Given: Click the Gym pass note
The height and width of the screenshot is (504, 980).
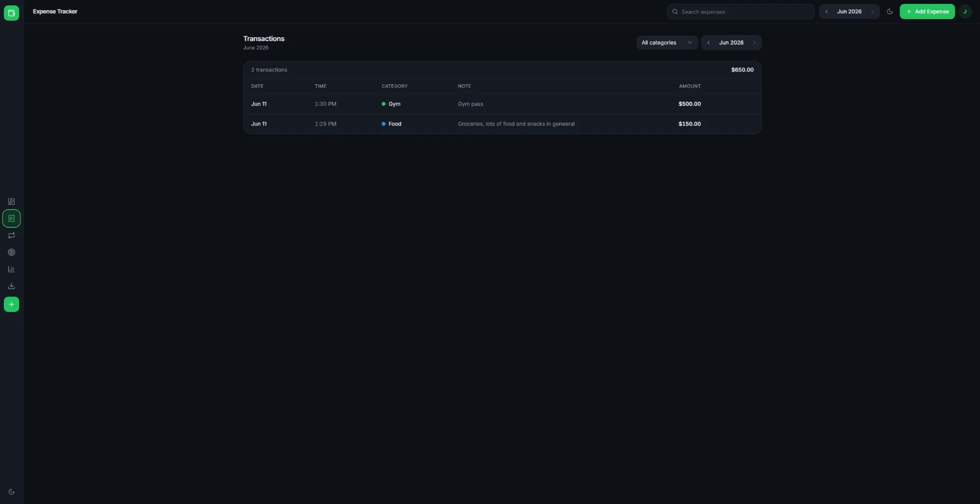Looking at the screenshot, I should point(470,104).
